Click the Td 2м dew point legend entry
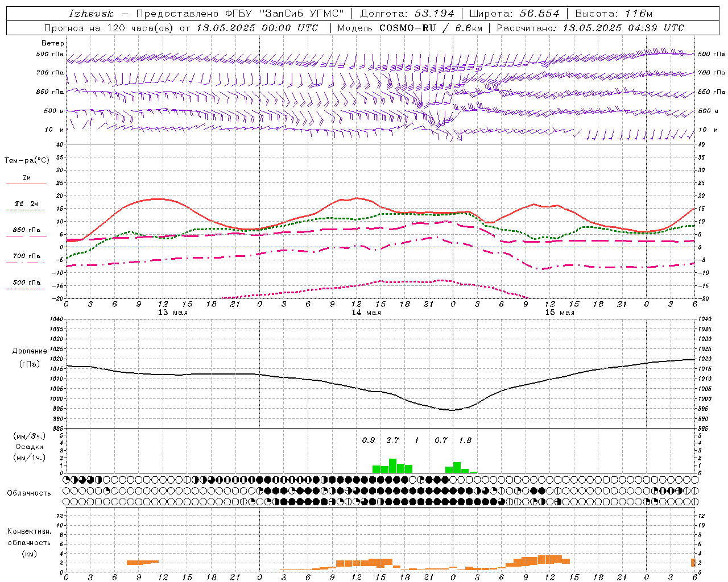 coord(27,203)
